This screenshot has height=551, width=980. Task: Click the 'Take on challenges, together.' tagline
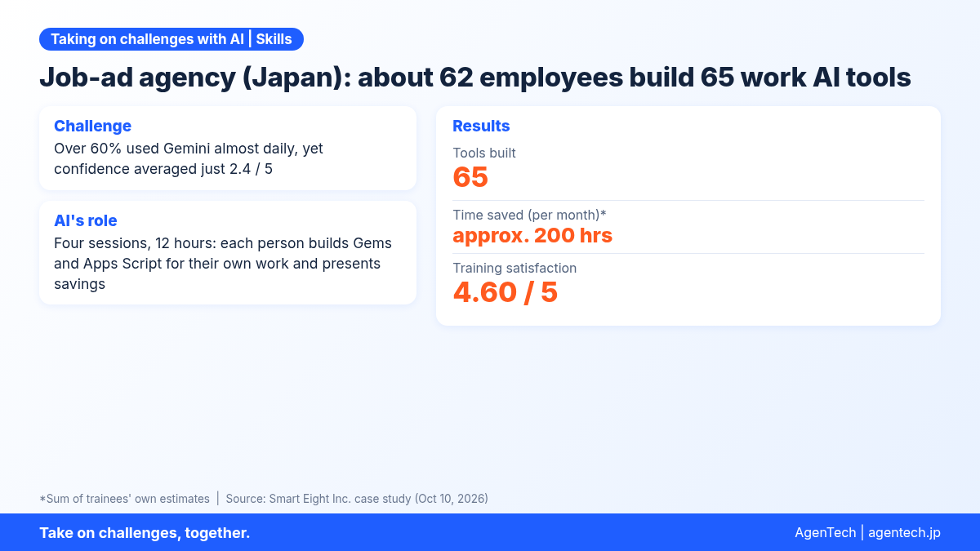point(145,532)
